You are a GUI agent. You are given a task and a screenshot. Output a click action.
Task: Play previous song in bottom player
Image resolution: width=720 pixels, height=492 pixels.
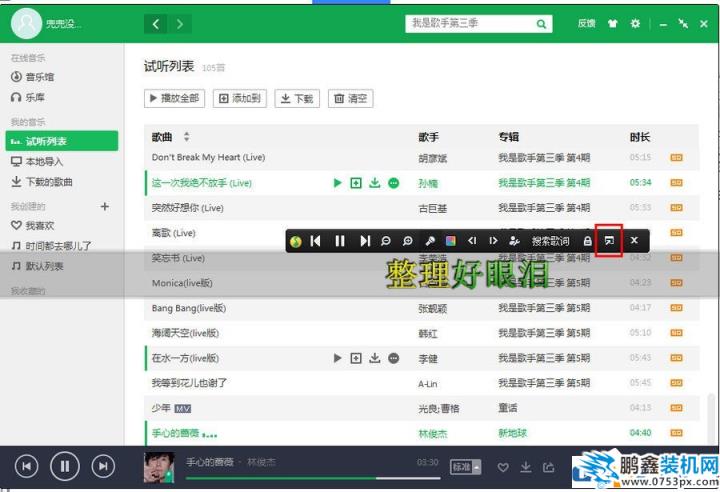[x=27, y=467]
